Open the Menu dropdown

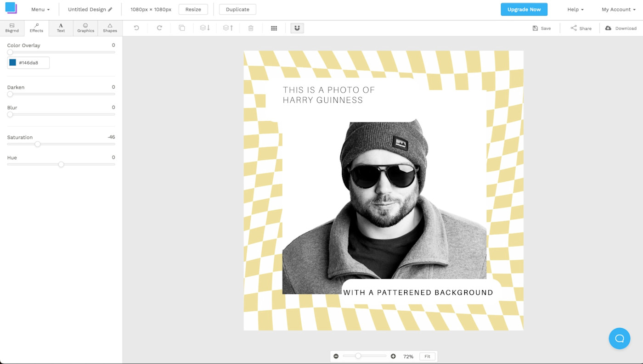click(x=40, y=10)
